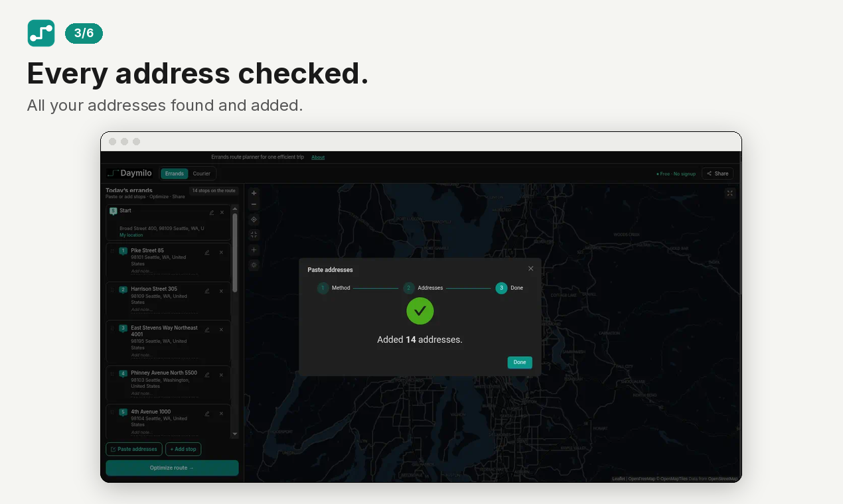Click the '14 stops on the route' badge
The width and height of the screenshot is (843, 504).
[x=214, y=190]
